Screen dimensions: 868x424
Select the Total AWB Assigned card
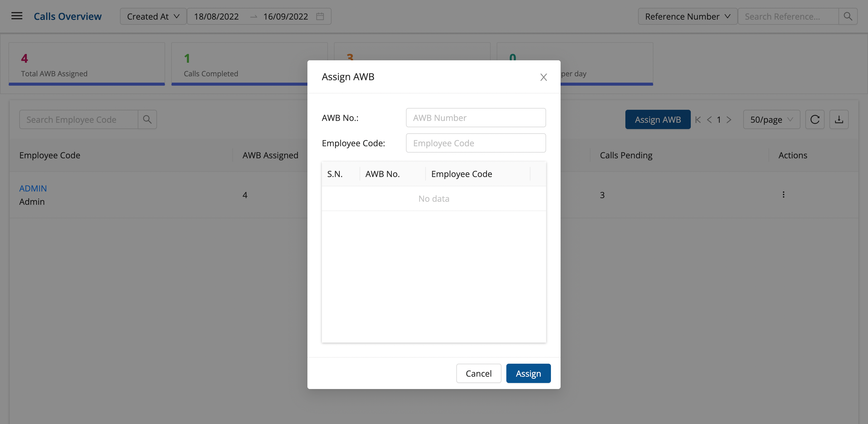[86, 64]
